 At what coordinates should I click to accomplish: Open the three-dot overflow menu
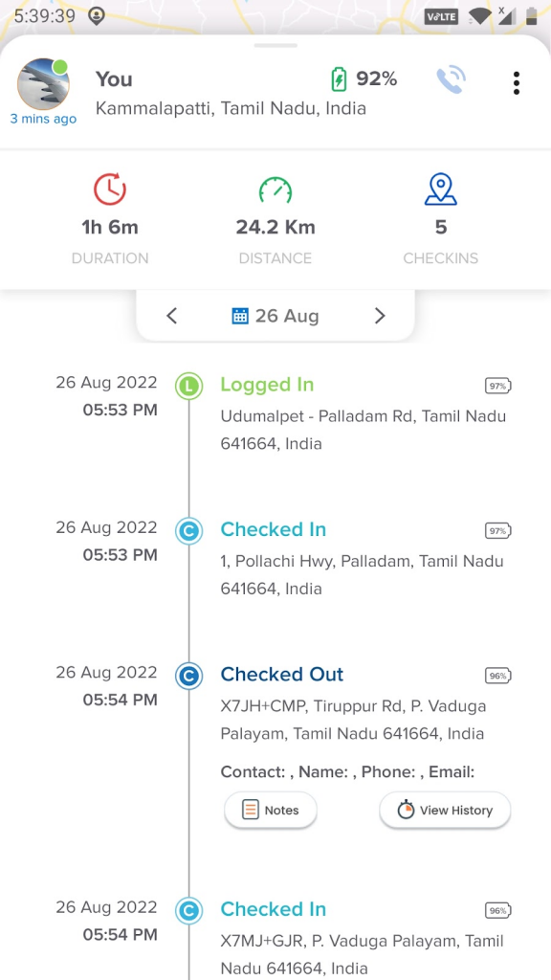click(x=516, y=83)
